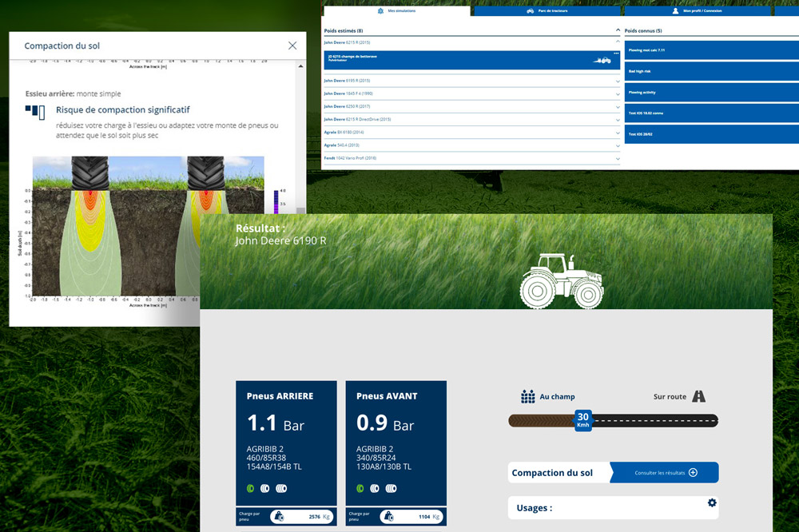Switch to Mes simulations tab
The image size is (799, 532).
click(396, 10)
